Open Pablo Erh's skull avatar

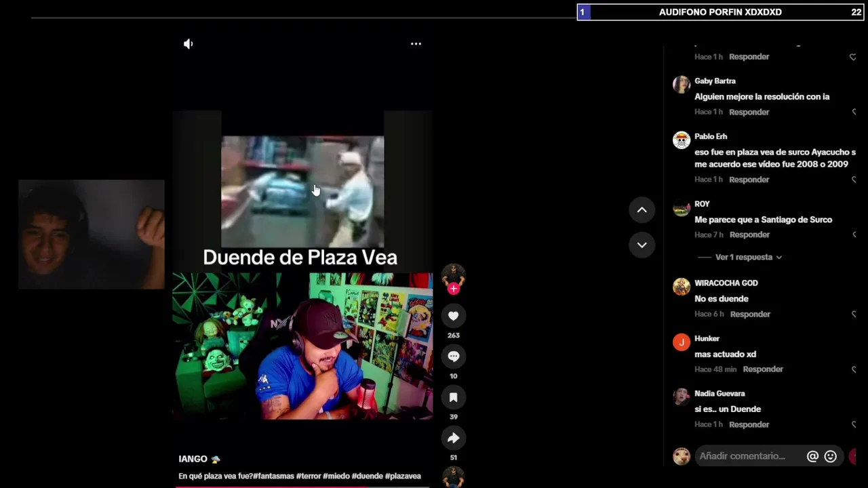pyautogui.click(x=682, y=140)
